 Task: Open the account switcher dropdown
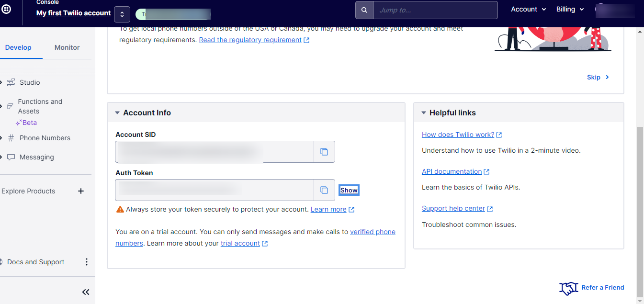tap(122, 14)
